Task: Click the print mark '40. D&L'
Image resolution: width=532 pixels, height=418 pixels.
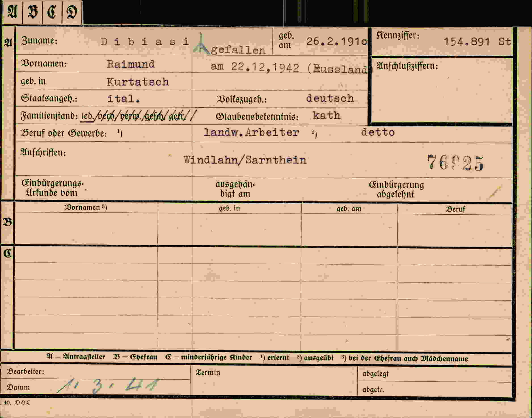Action: click(x=17, y=403)
